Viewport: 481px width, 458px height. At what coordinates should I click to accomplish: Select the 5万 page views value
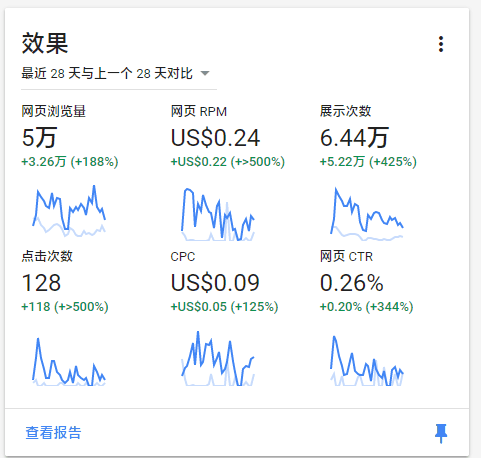(39, 138)
